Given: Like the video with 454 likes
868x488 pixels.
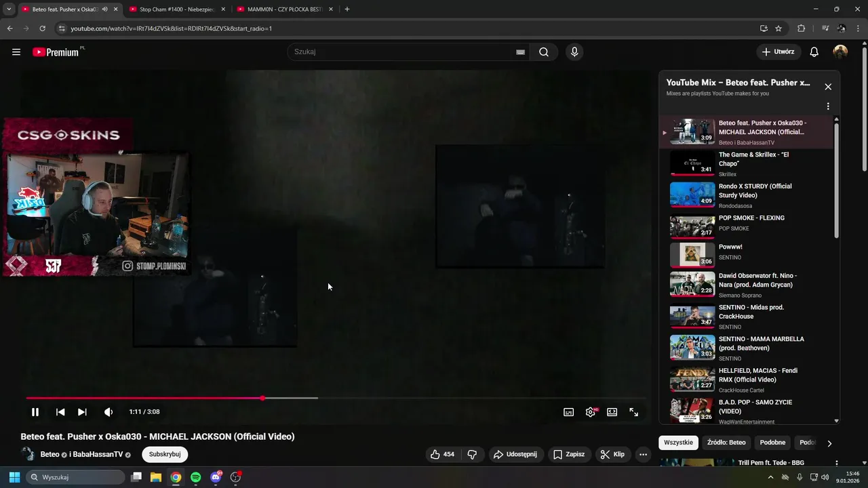Looking at the screenshot, I should coord(442,454).
